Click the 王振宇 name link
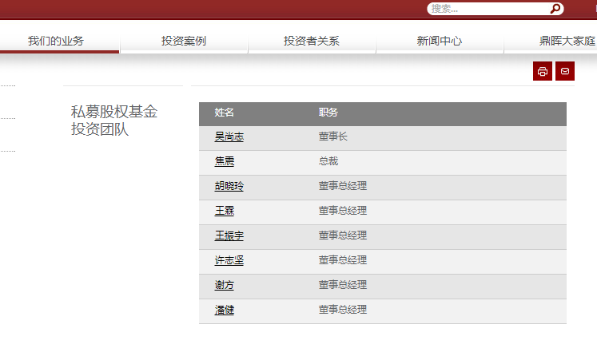Image resolution: width=597 pixels, height=364 pixels. coord(229,235)
